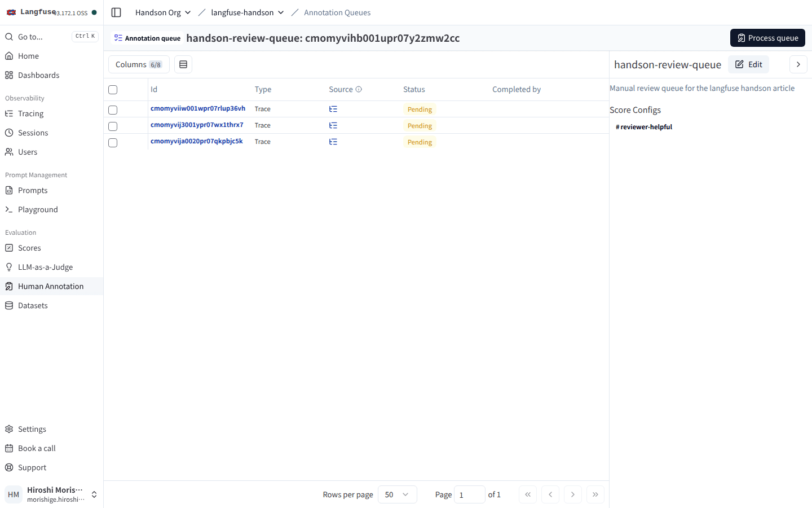Open Dashboards from sidebar
The image size is (812, 508).
click(51, 75)
